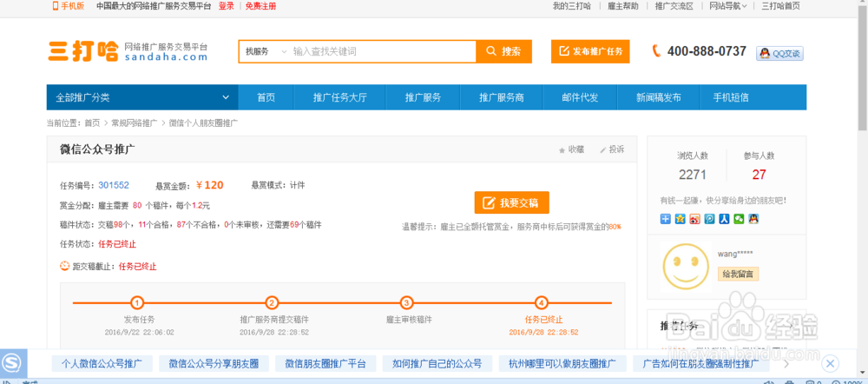Click 首页 in the breadcrumb
The height and width of the screenshot is (384, 868).
tap(93, 123)
